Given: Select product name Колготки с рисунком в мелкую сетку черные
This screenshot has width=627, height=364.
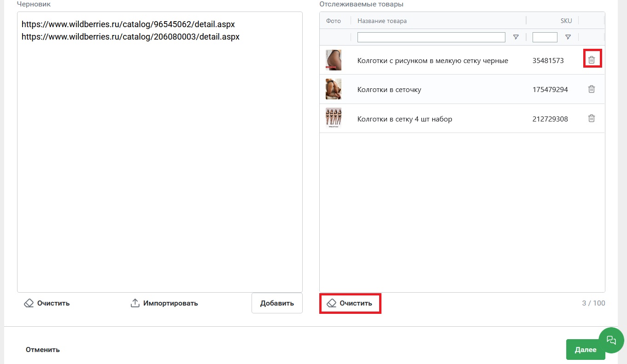Looking at the screenshot, I should pos(433,60).
